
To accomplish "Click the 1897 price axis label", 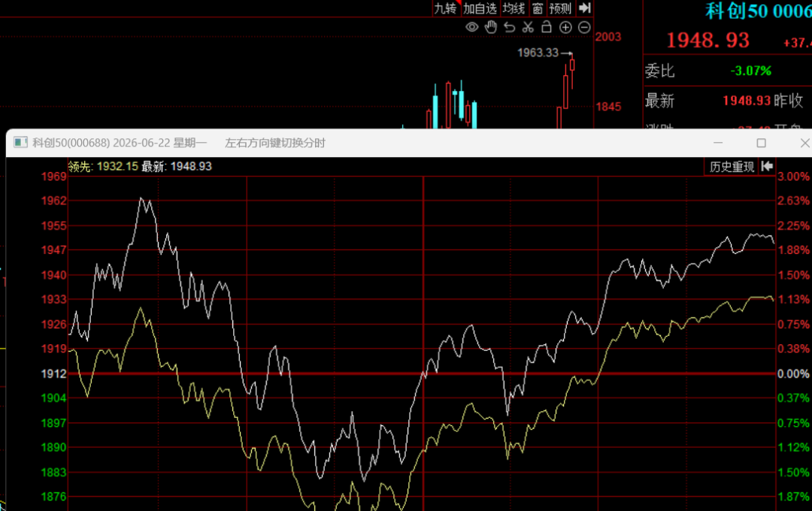I will pyautogui.click(x=54, y=423).
